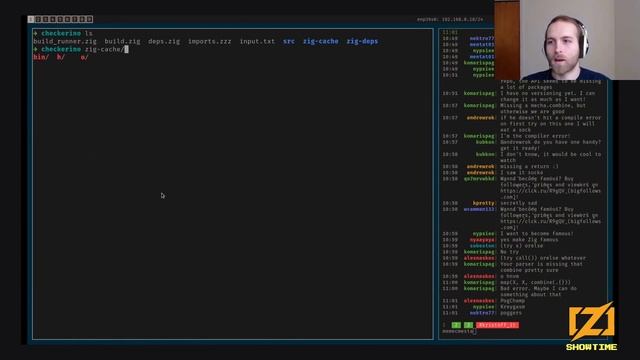
Task: Click 'poggers' message in chat pane
Action: [511, 313]
